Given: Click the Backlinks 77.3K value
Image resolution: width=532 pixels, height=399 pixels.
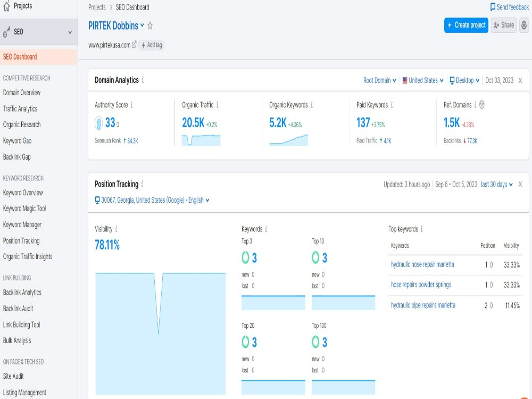Looking at the screenshot, I should tap(472, 141).
